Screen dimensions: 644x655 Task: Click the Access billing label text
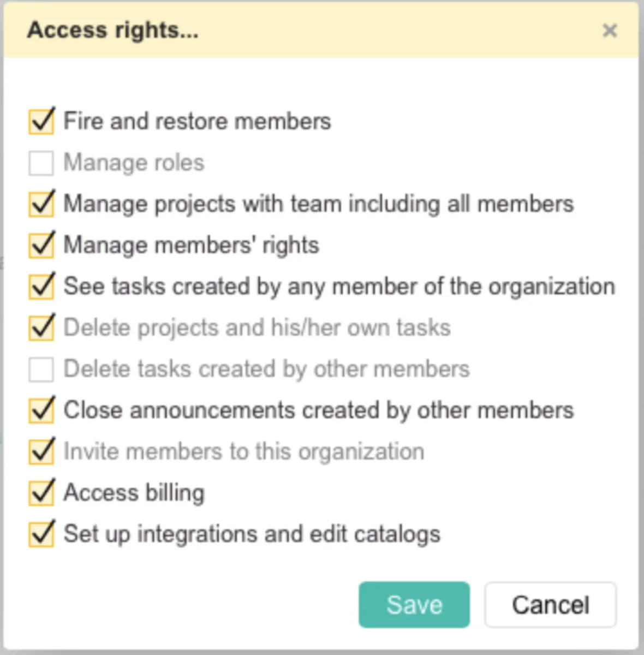134,493
